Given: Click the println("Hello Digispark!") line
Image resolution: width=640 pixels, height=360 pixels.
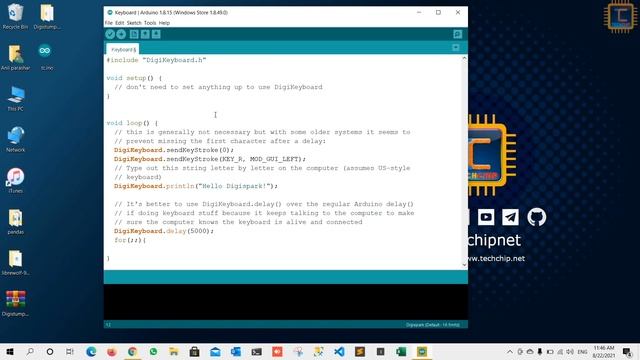Looking at the screenshot, I should pos(196,186).
